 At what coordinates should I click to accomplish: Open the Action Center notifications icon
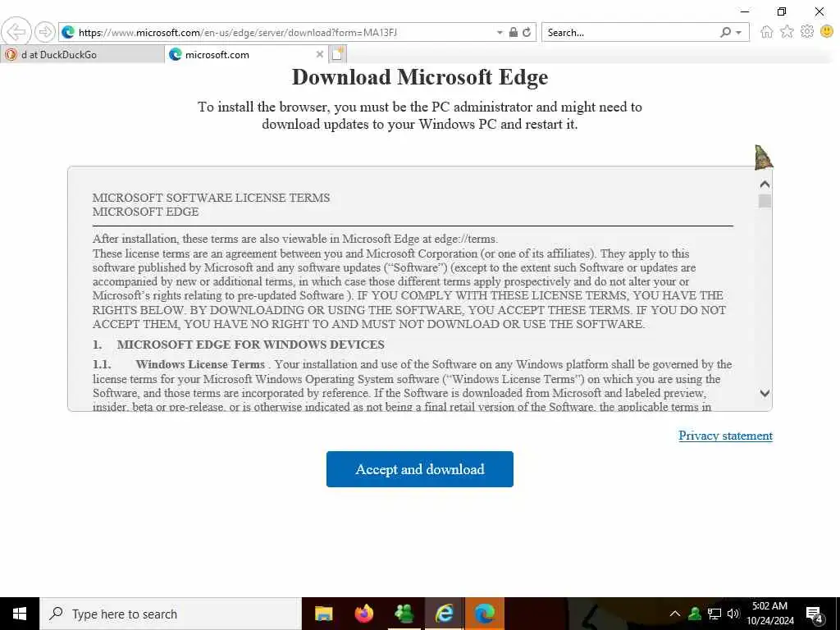[x=815, y=614]
